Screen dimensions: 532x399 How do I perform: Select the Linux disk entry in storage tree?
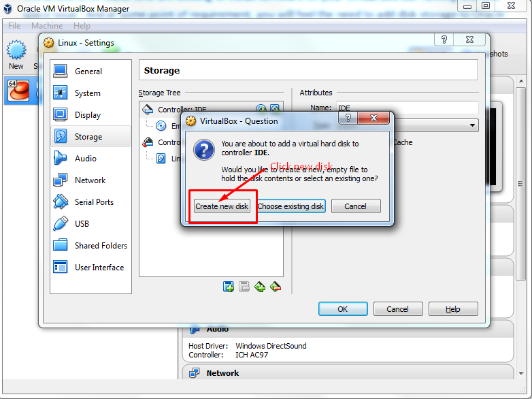pyautogui.click(x=168, y=158)
